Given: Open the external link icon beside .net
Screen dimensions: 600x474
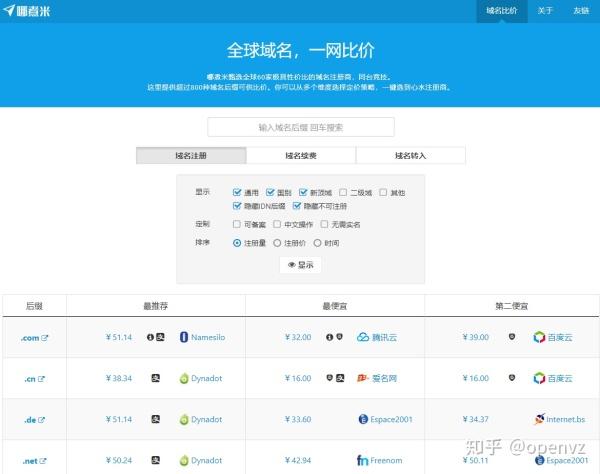Looking at the screenshot, I should [42, 461].
